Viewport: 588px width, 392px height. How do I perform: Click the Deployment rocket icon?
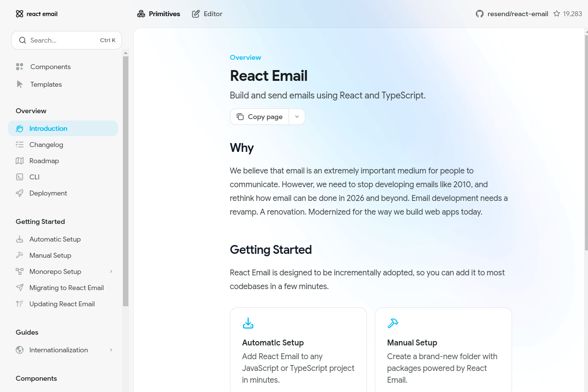(20, 193)
